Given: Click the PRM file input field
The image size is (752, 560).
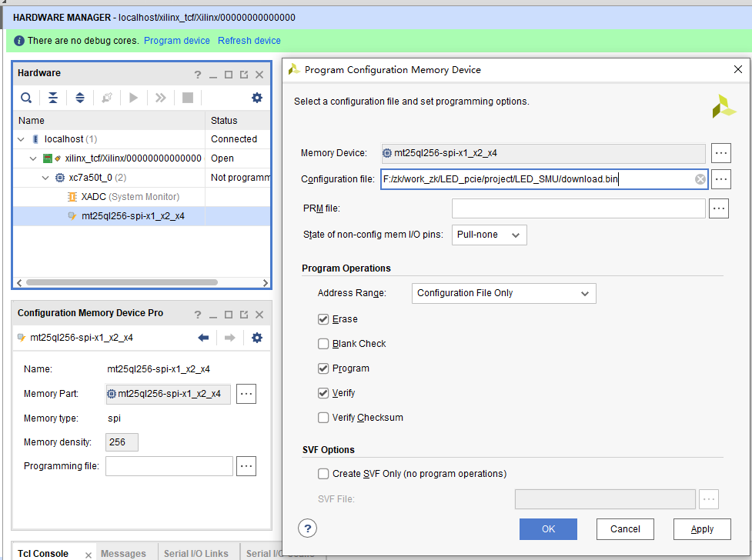Looking at the screenshot, I should point(578,208).
